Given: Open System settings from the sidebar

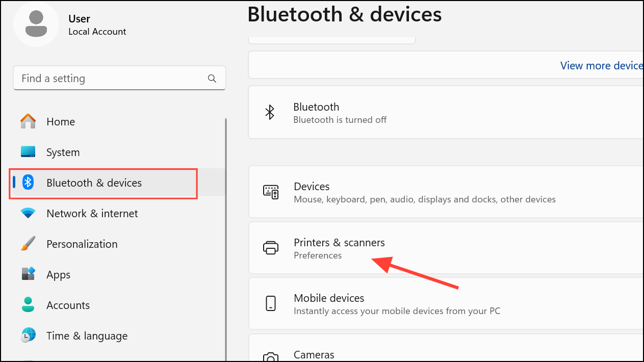Looking at the screenshot, I should tap(63, 152).
